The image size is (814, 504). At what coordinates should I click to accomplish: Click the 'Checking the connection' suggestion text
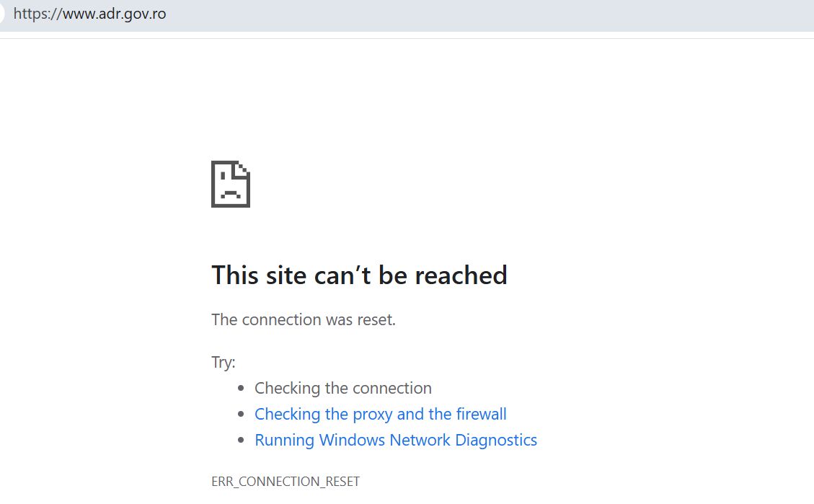click(342, 388)
